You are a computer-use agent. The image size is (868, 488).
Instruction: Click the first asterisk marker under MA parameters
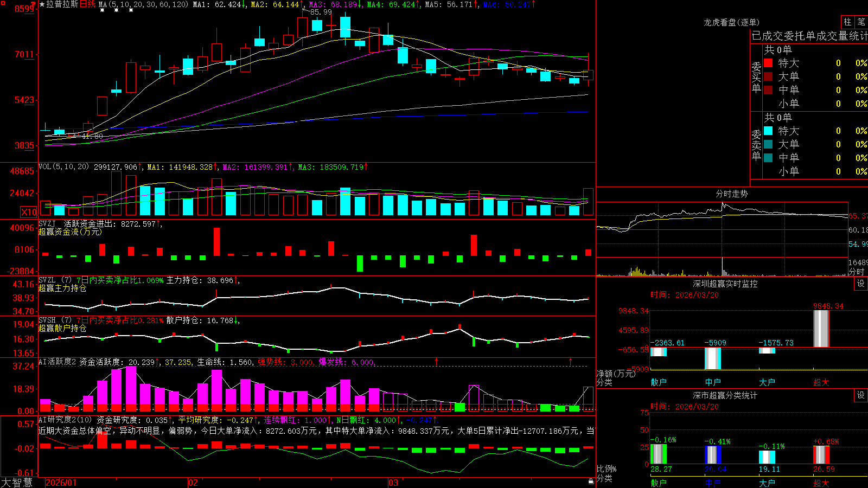click(103, 10)
